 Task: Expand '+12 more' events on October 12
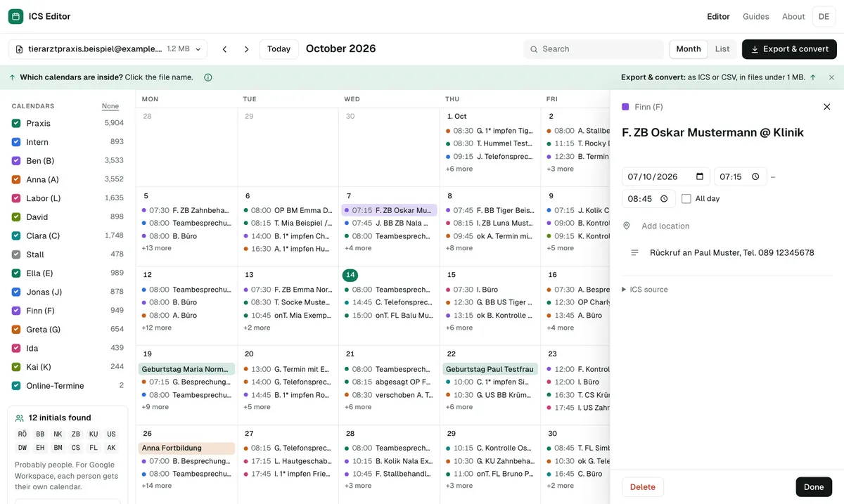[156, 328]
